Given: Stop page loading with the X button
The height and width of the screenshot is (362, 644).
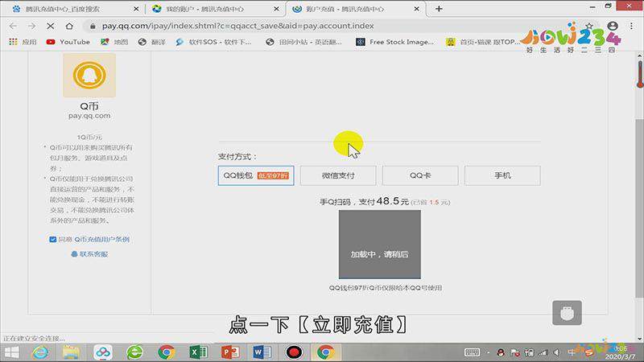Looking at the screenshot, I should (x=52, y=26).
